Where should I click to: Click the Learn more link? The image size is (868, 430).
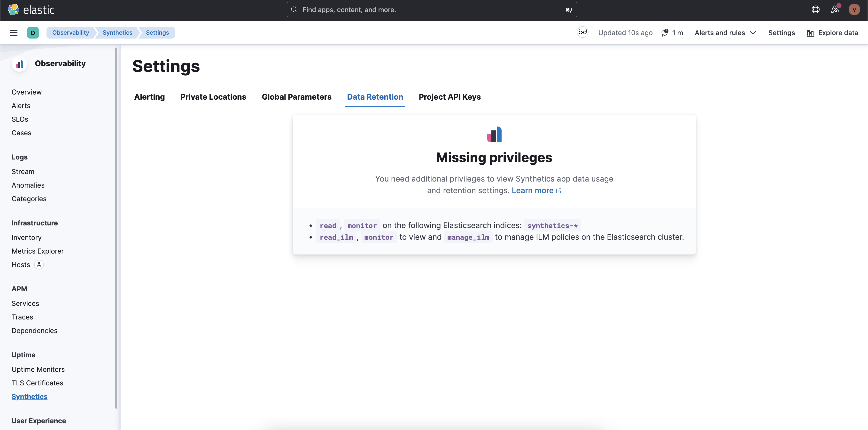(x=532, y=191)
